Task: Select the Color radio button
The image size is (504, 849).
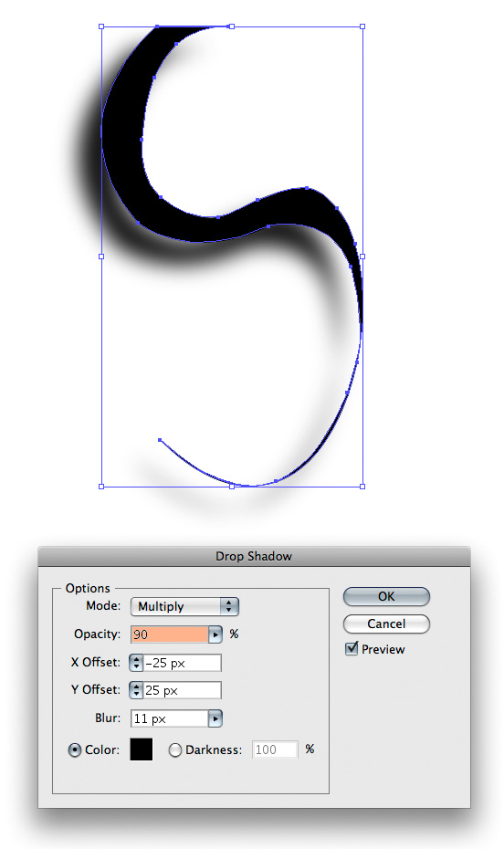Action: (75, 749)
